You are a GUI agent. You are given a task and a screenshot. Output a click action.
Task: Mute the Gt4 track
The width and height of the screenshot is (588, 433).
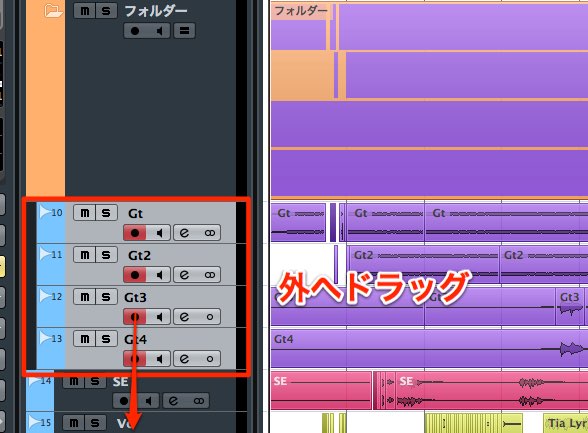click(x=85, y=339)
